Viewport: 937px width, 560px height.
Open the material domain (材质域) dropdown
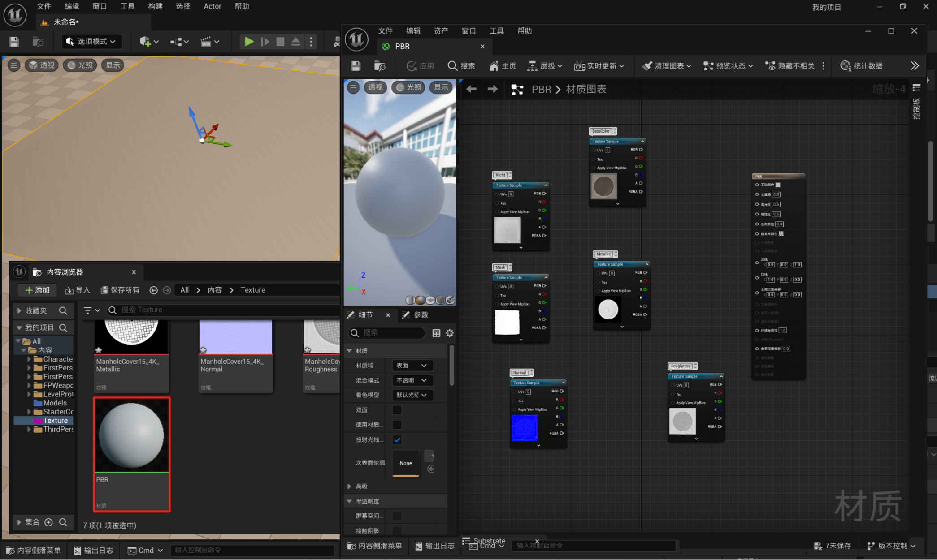pos(412,366)
